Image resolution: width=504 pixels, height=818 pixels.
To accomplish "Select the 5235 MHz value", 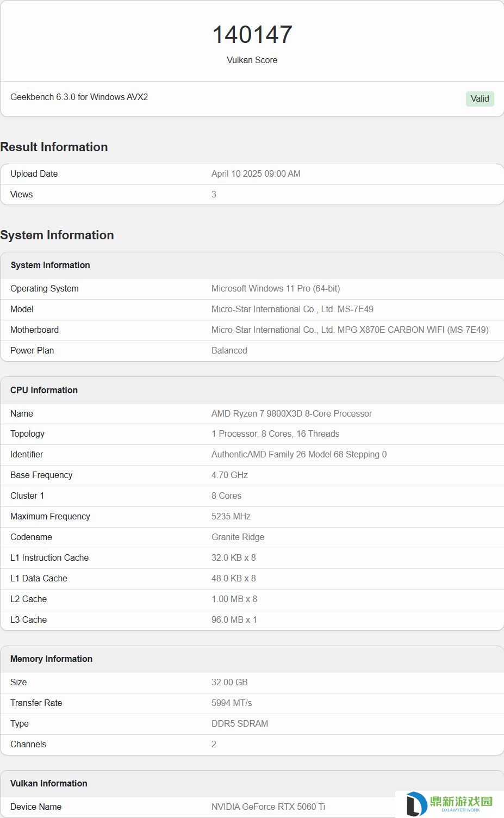I will [231, 516].
